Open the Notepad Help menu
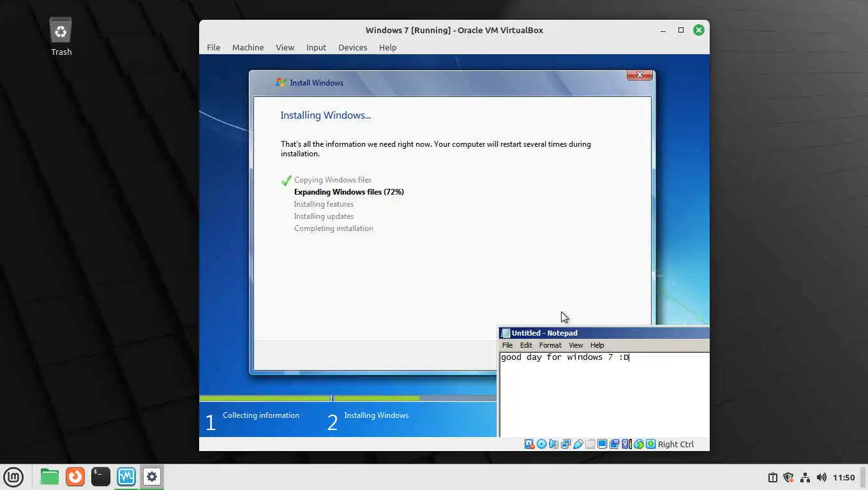This screenshot has height=490, width=868. [597, 345]
